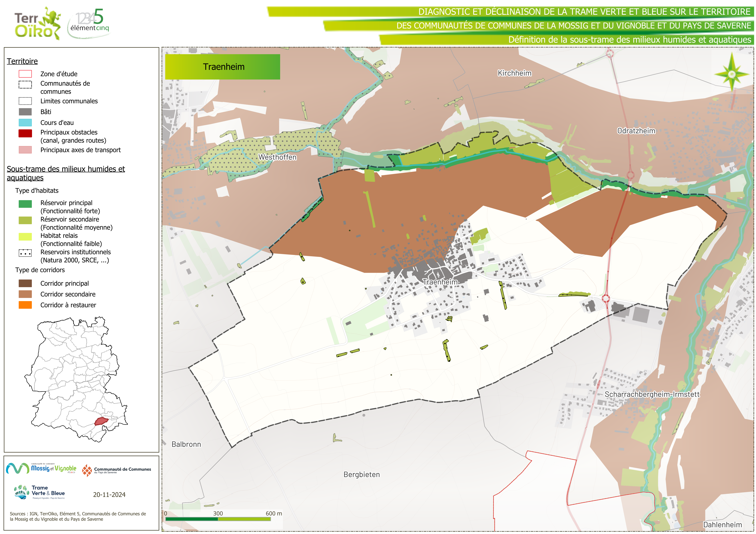
Task: Click the Zone d'étude red outline symbol
Action: click(25, 74)
